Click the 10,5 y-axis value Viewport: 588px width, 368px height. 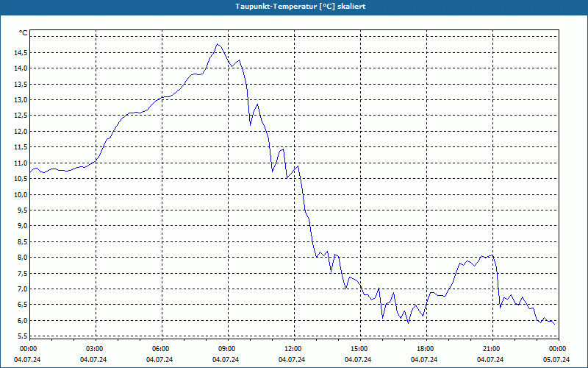tap(21, 179)
